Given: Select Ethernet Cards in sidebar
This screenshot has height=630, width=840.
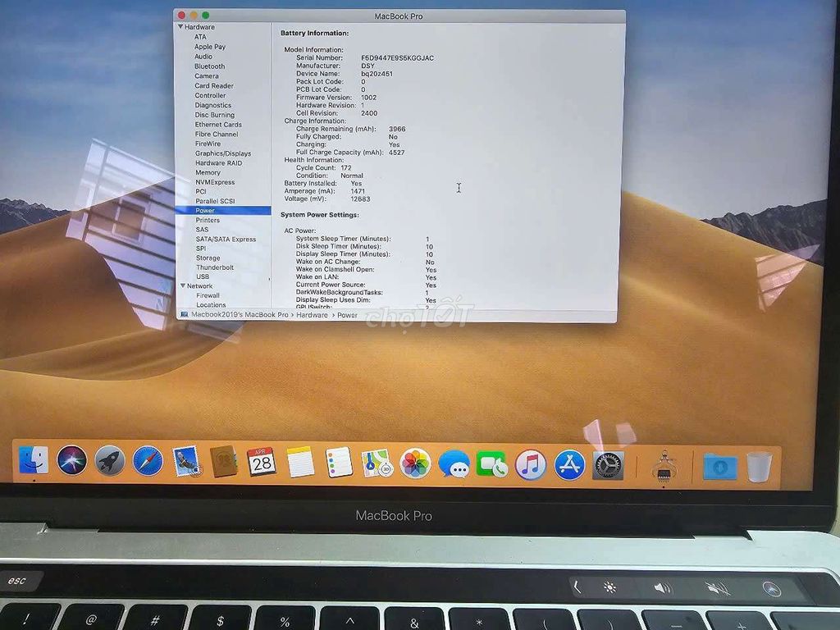Looking at the screenshot, I should coord(218,125).
